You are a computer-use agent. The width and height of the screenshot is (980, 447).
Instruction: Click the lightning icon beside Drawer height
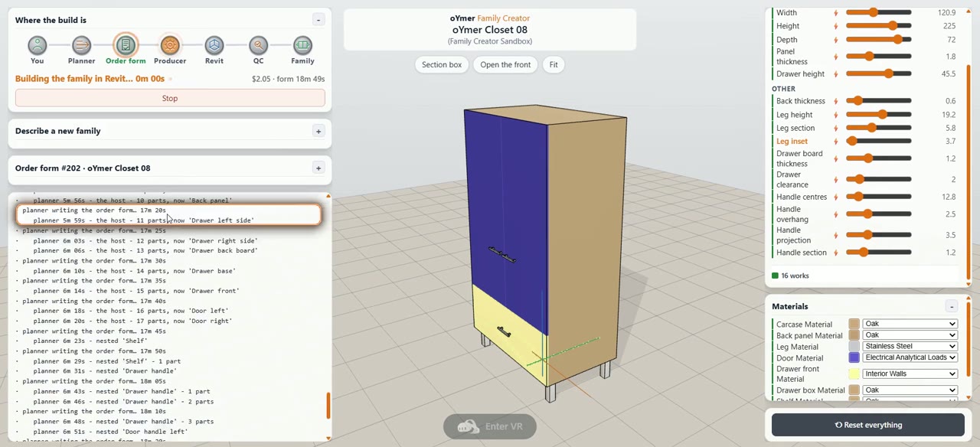click(835, 74)
